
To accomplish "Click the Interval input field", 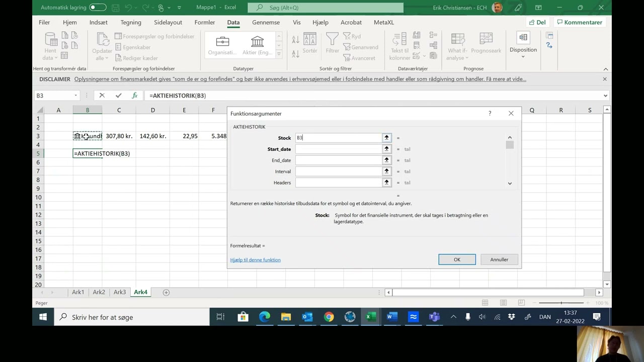I will click(x=338, y=171).
